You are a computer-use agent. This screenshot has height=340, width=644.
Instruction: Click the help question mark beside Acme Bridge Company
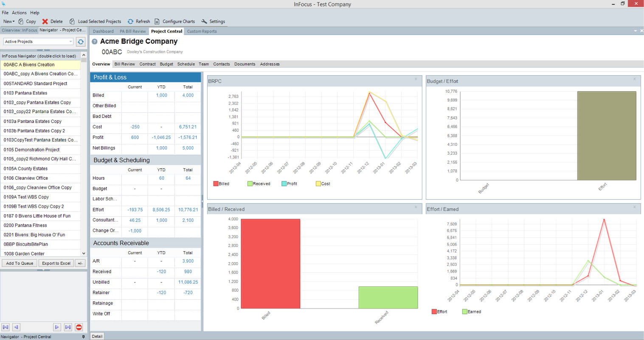95,42
